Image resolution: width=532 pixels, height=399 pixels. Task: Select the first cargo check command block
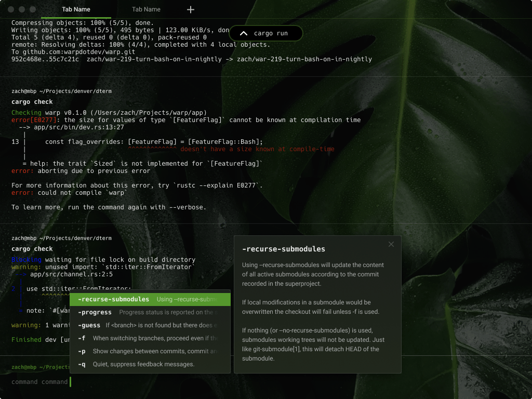pos(32,102)
